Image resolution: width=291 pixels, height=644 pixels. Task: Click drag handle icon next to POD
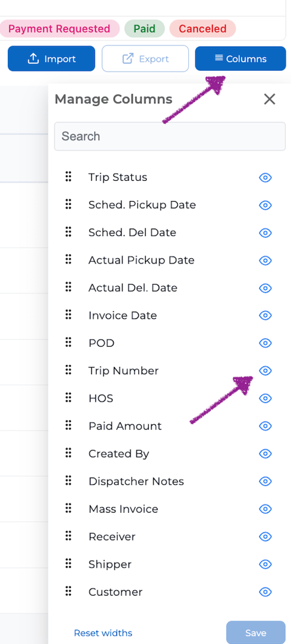(x=68, y=343)
